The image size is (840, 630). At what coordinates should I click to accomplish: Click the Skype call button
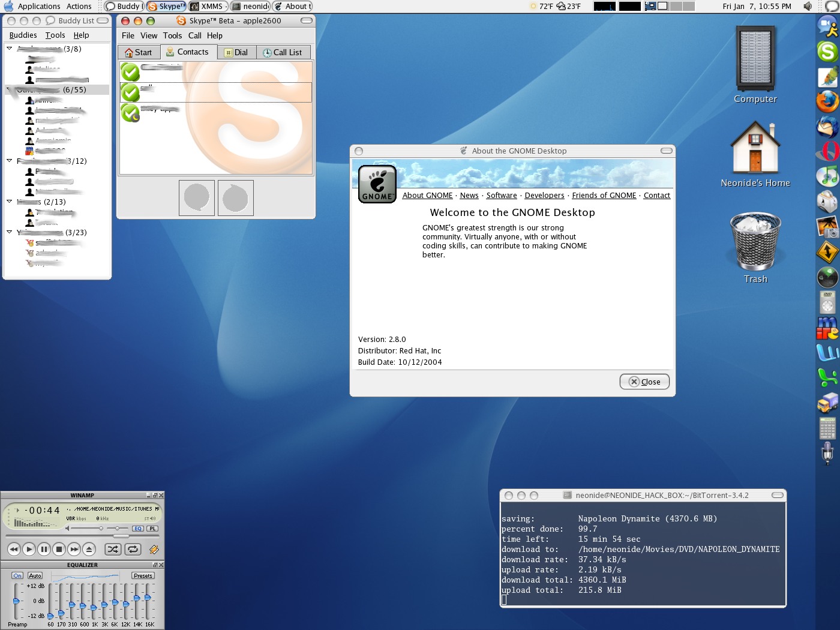tap(197, 197)
